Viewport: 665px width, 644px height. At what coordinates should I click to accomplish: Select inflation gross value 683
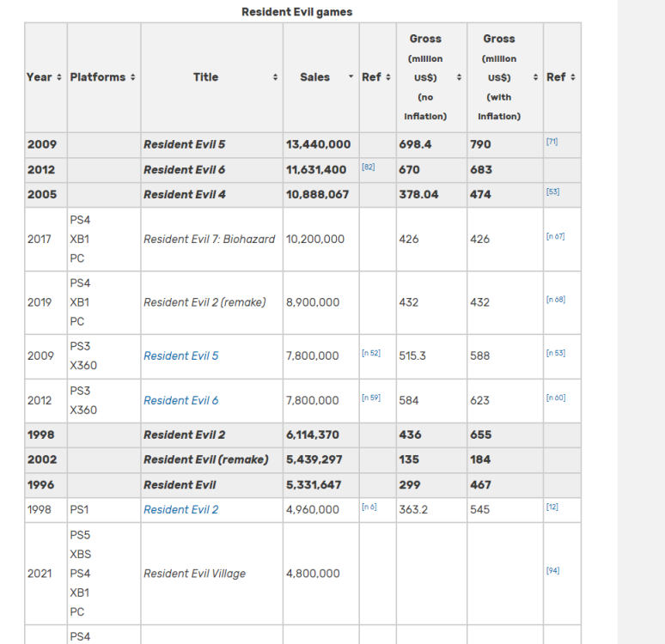(481, 170)
